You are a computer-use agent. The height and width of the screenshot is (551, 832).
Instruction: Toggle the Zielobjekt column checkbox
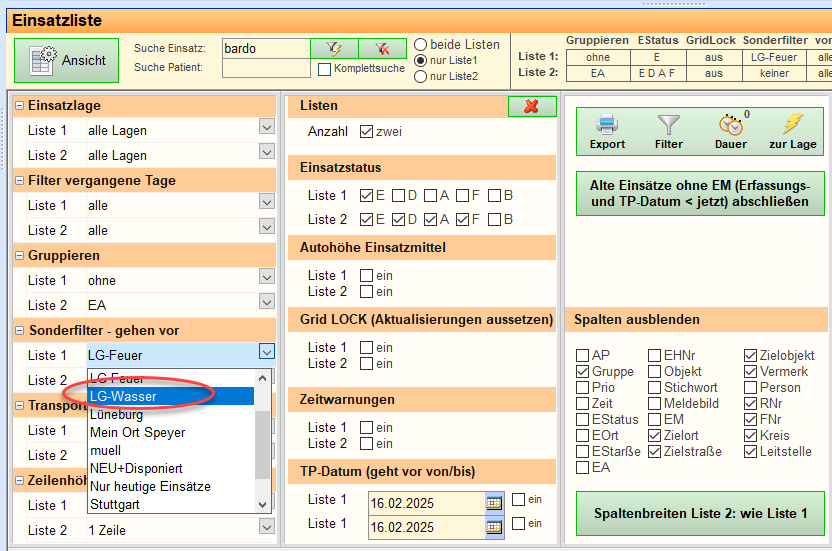point(751,355)
